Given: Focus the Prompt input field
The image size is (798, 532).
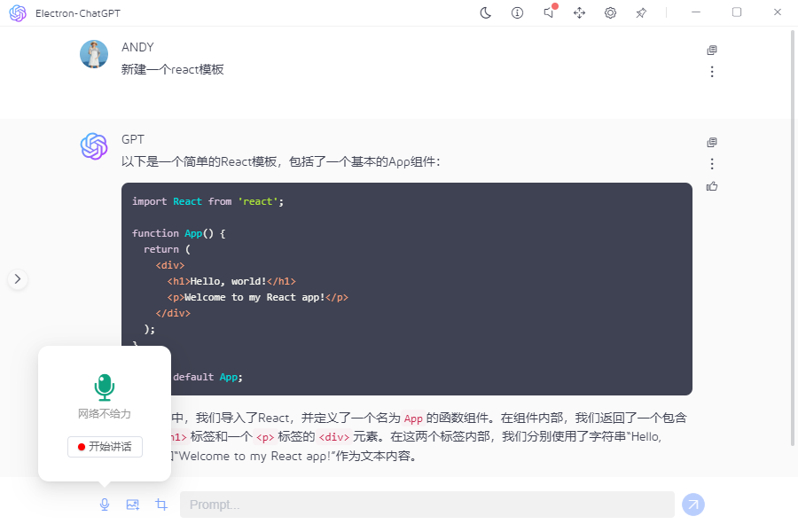Looking at the screenshot, I should click(x=426, y=505).
